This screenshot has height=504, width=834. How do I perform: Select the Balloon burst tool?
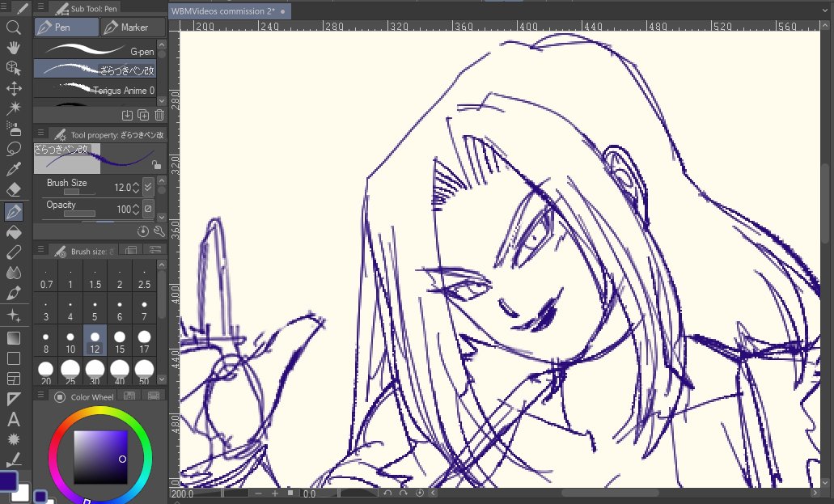click(13, 439)
